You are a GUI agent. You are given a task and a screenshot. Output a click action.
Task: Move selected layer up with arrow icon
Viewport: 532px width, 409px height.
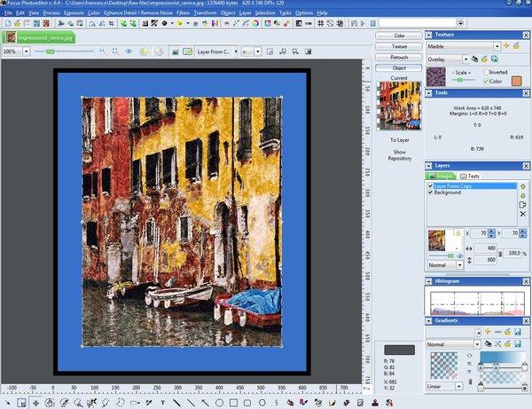(x=523, y=185)
